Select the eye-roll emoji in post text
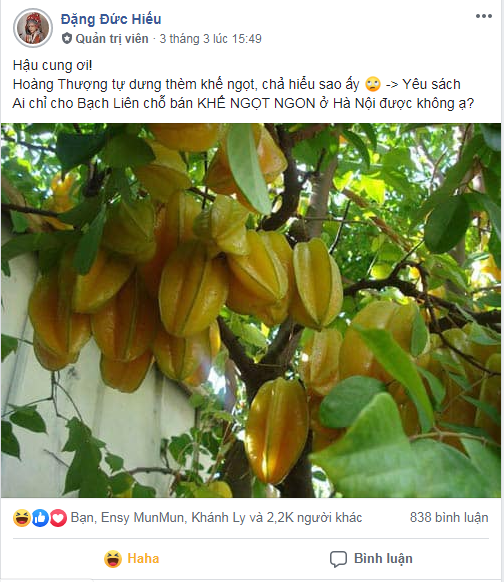504x582 pixels. pos(373,84)
